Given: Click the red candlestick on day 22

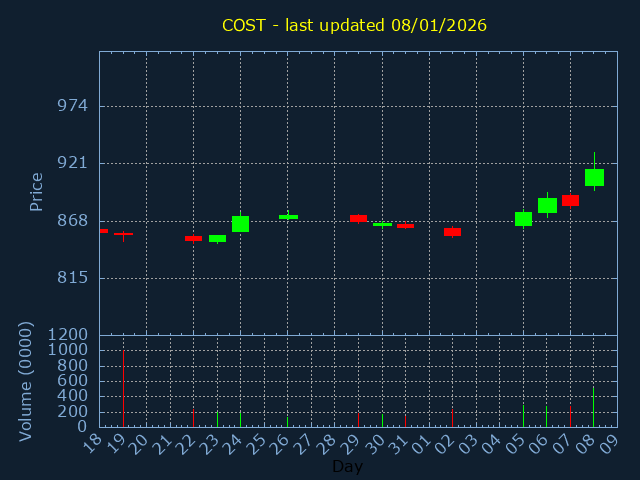Looking at the screenshot, I should 193,238.
